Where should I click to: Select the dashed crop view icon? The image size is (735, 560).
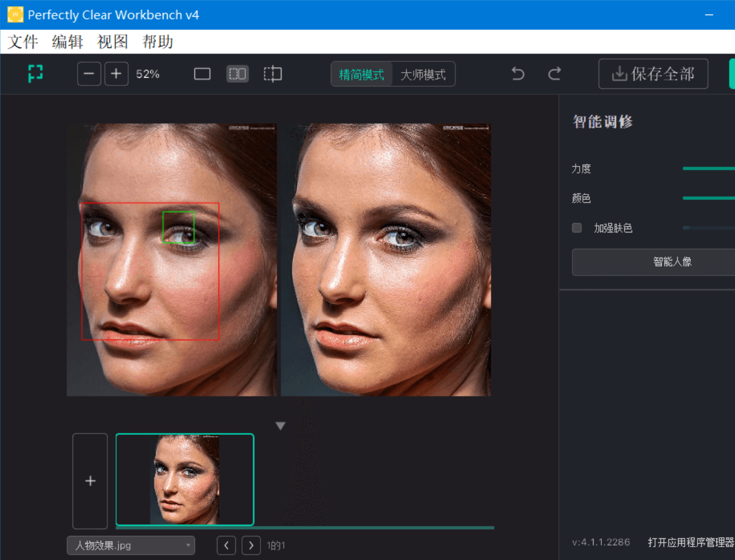[x=273, y=74]
